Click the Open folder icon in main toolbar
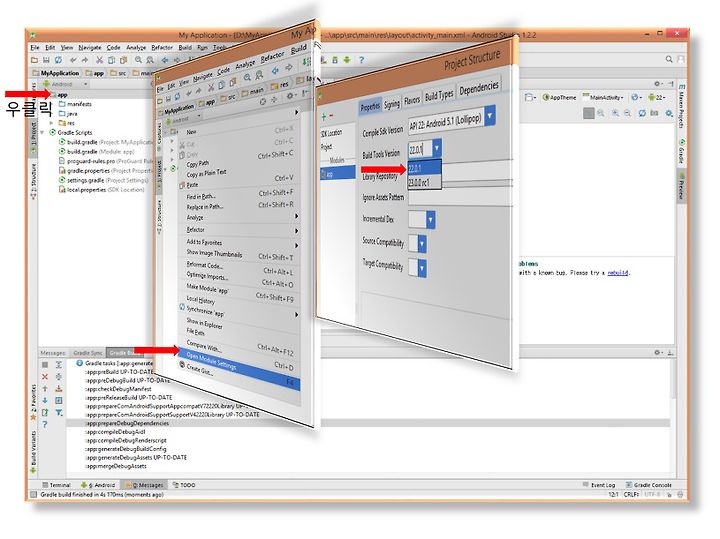720x539 pixels. [x=34, y=60]
